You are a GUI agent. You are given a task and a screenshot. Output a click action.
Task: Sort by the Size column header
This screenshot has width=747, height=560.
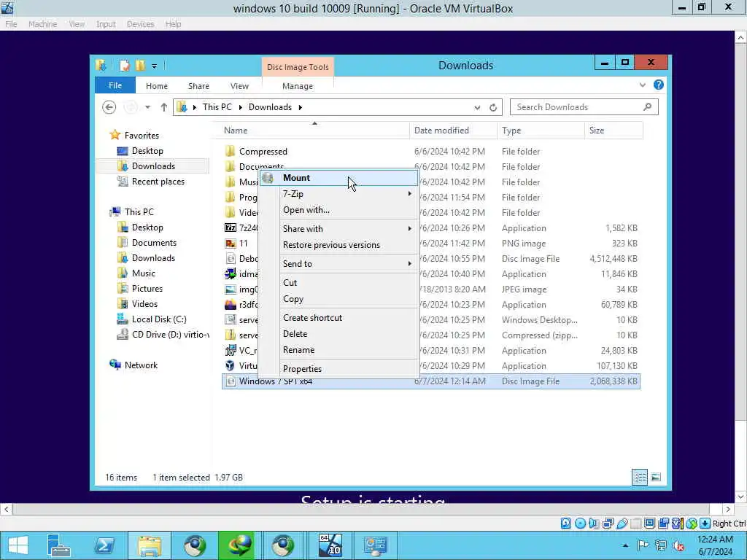(614, 131)
